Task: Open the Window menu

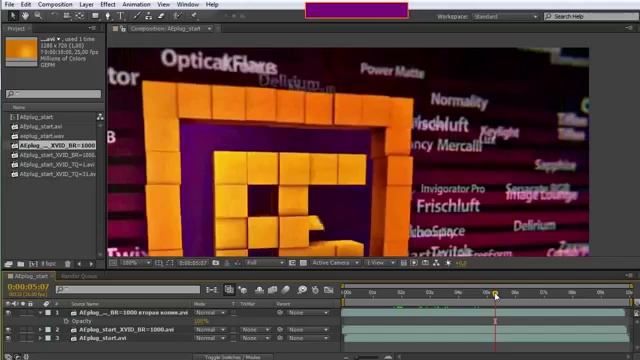Action: click(x=188, y=4)
